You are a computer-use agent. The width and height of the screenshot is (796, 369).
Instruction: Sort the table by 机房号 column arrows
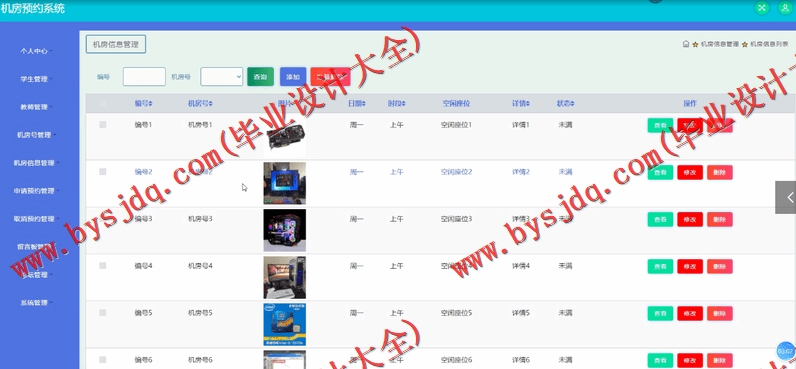click(210, 104)
